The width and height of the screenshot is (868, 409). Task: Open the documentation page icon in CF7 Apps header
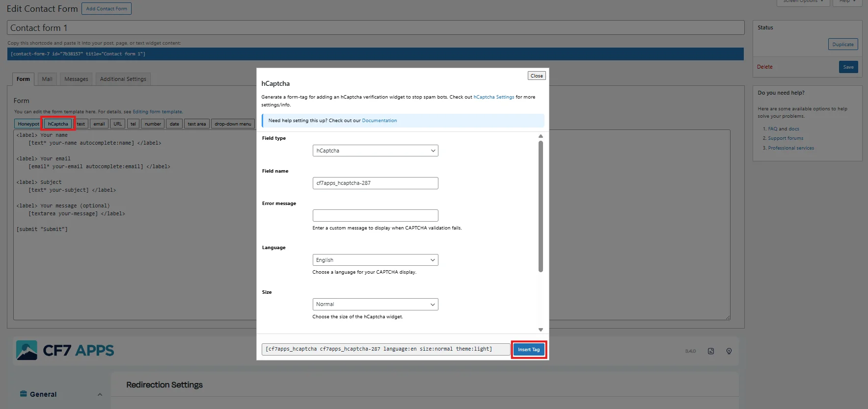[x=711, y=351]
